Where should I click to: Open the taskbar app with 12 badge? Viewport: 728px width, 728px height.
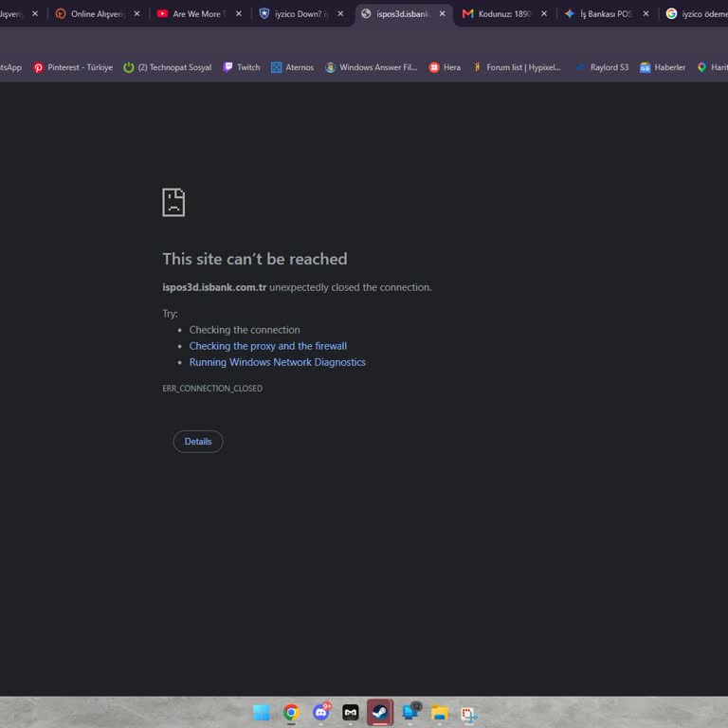click(x=410, y=712)
